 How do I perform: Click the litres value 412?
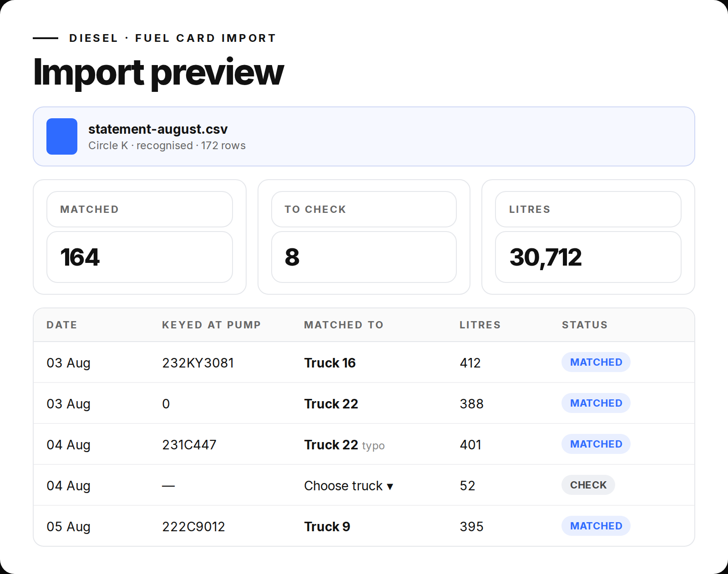(470, 363)
